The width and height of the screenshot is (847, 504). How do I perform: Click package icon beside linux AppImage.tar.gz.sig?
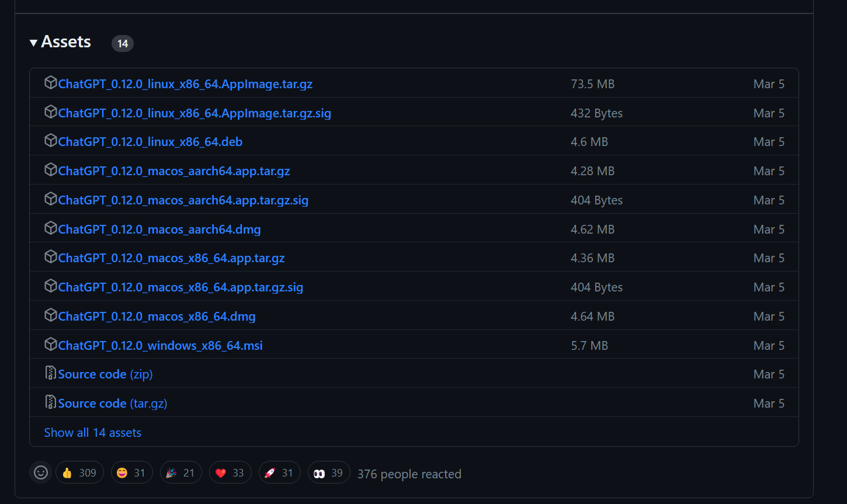pyautogui.click(x=51, y=112)
